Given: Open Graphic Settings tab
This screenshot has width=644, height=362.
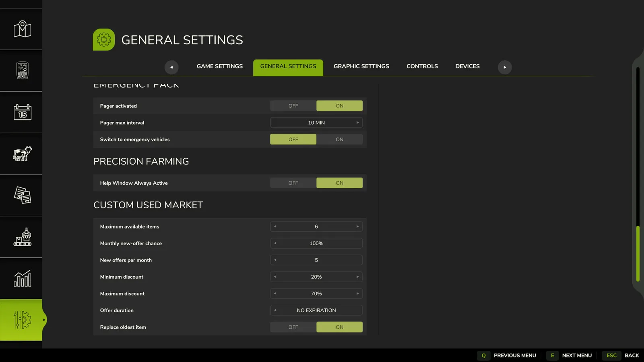Looking at the screenshot, I should point(361,66).
